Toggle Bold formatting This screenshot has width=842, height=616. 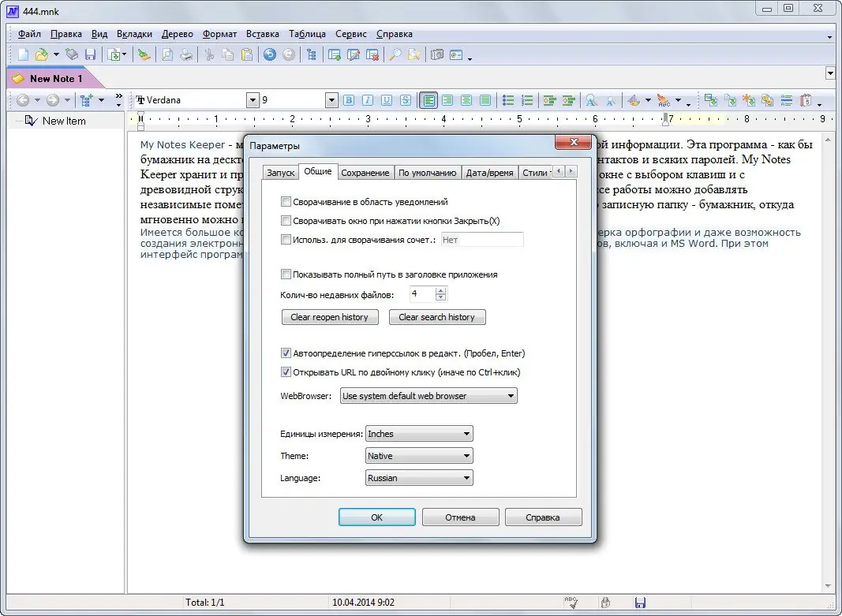click(x=349, y=100)
